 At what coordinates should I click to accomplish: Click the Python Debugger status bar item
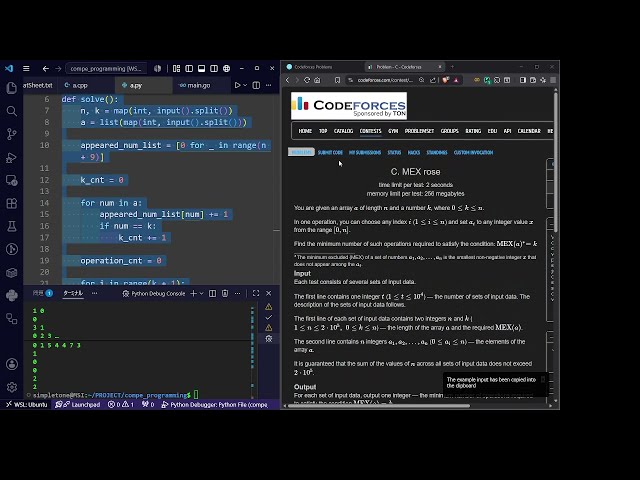tap(215, 404)
